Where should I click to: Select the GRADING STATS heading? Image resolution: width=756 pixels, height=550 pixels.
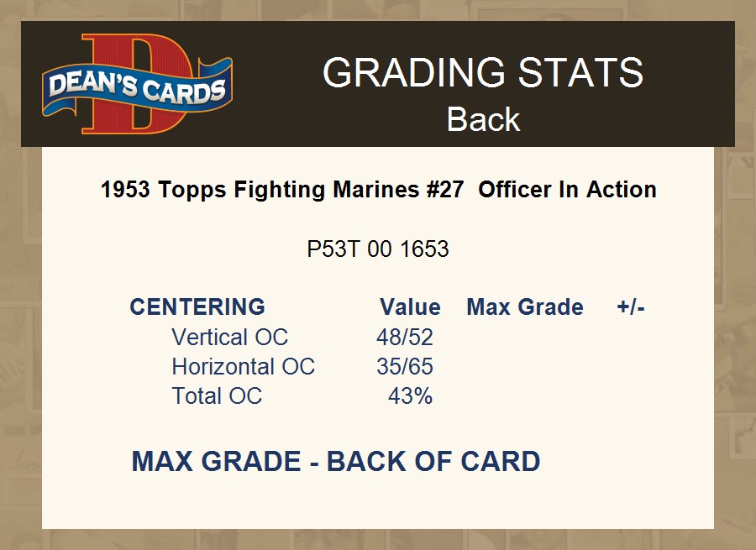pos(482,73)
